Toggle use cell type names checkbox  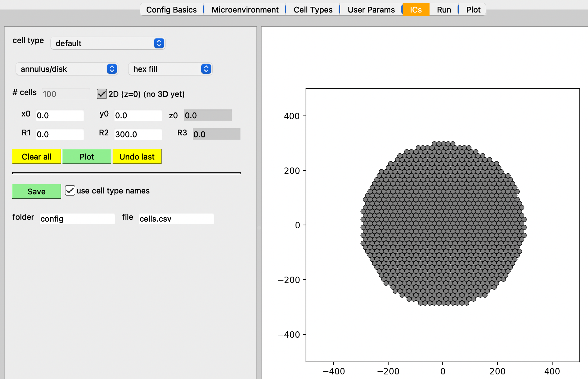pos(70,190)
